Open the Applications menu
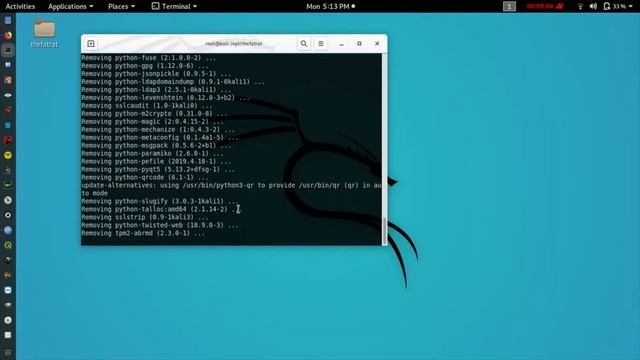The height and width of the screenshot is (360, 640). point(71,7)
